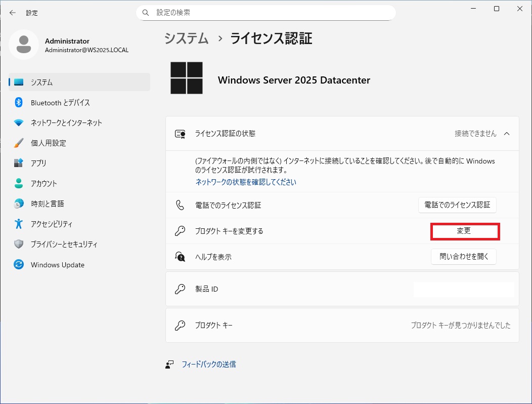Open アプリ settings category
532x404 pixels.
pyautogui.click(x=79, y=163)
